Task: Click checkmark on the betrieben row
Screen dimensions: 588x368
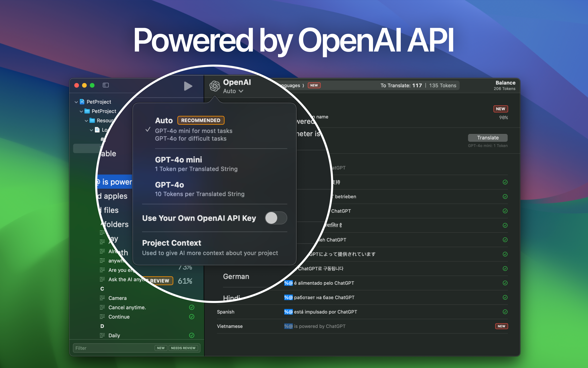Action: tap(505, 196)
